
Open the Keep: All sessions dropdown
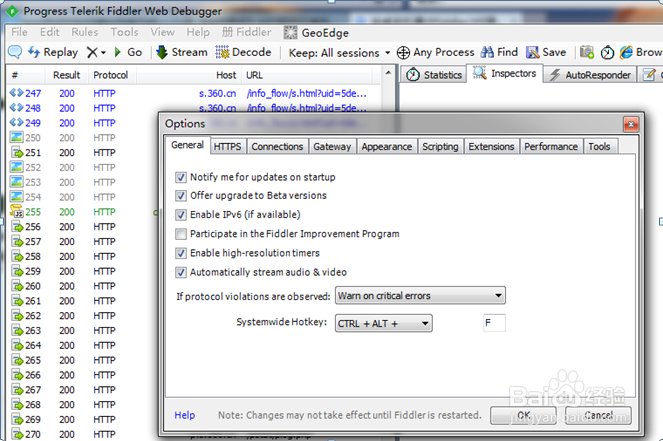coord(340,53)
